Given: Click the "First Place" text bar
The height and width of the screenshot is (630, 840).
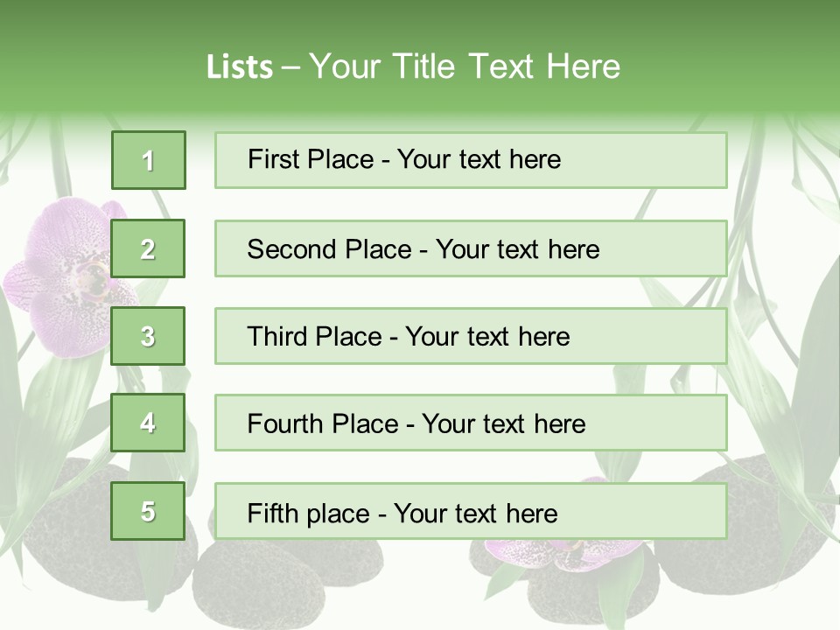Looking at the screenshot, I should [471, 160].
